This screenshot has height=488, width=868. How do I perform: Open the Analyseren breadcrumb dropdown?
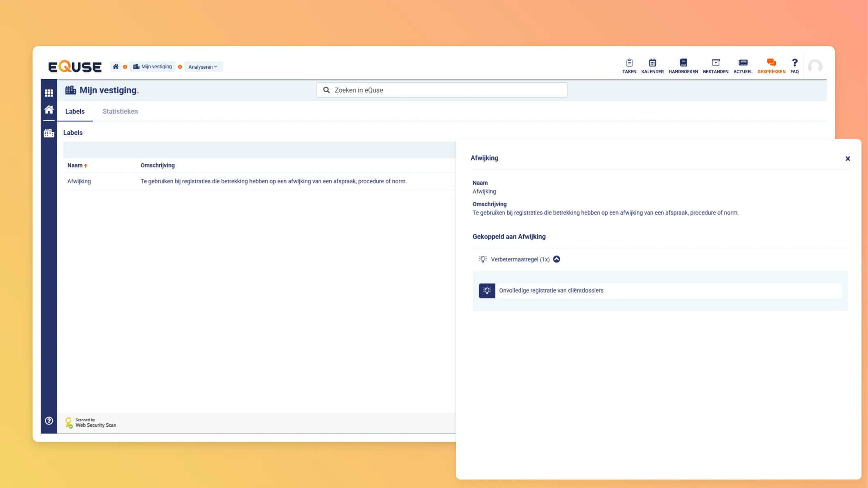203,67
